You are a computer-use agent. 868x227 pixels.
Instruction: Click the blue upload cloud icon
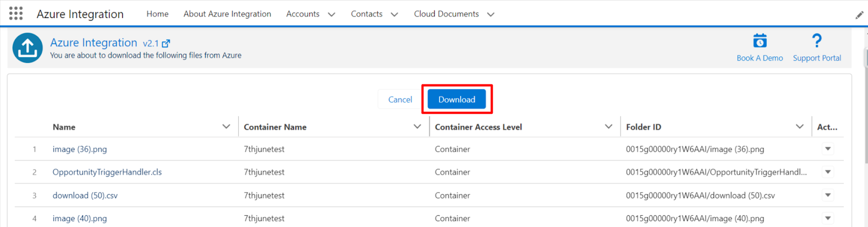coord(28,48)
